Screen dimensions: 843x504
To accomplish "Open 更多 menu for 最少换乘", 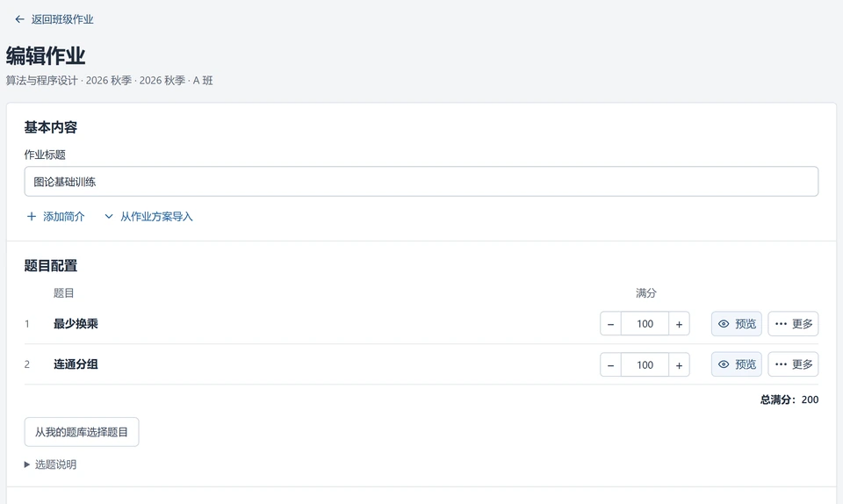I will pyautogui.click(x=793, y=324).
